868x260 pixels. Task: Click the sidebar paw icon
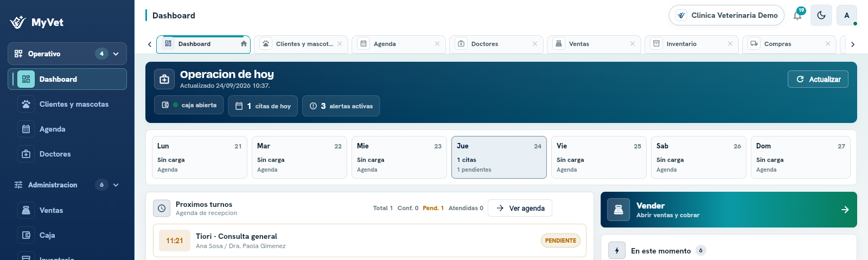tap(26, 104)
